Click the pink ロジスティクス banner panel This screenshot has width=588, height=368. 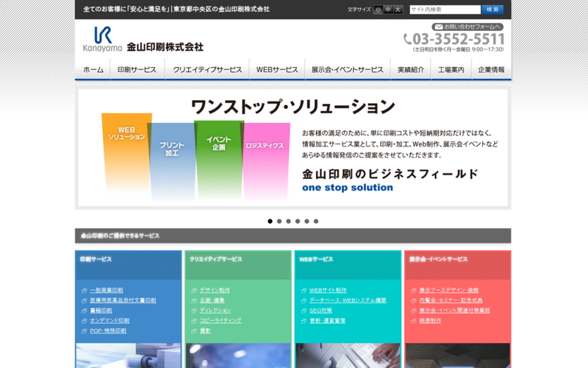(266, 161)
